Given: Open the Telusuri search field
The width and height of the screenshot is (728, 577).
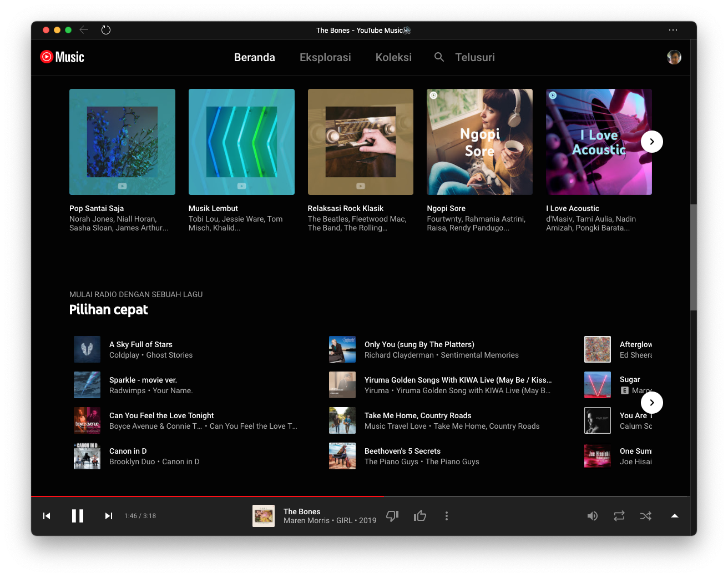Looking at the screenshot, I should [x=474, y=57].
